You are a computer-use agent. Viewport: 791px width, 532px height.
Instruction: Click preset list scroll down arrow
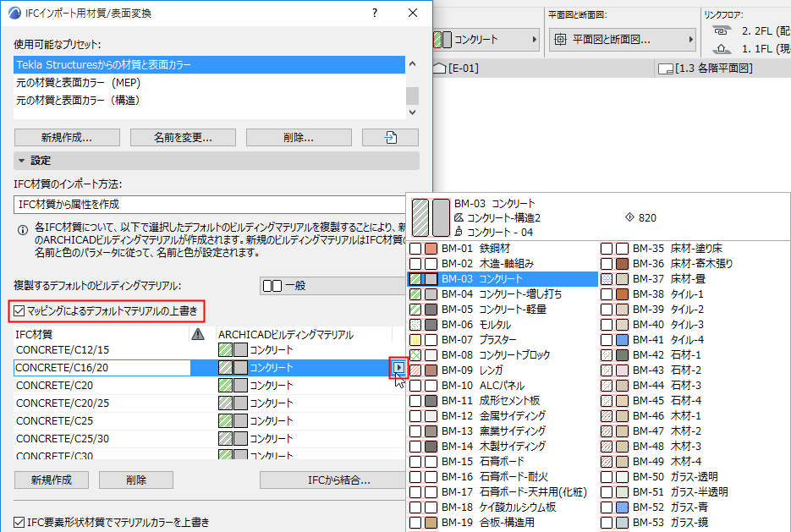[413, 112]
